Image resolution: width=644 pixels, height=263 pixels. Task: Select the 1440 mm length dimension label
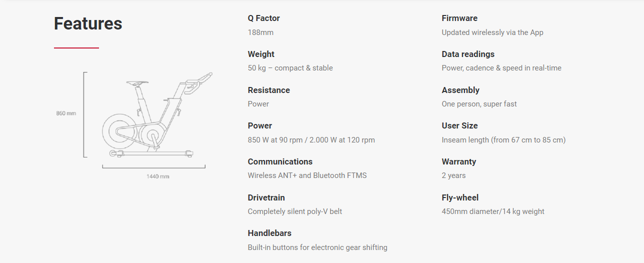tap(157, 176)
